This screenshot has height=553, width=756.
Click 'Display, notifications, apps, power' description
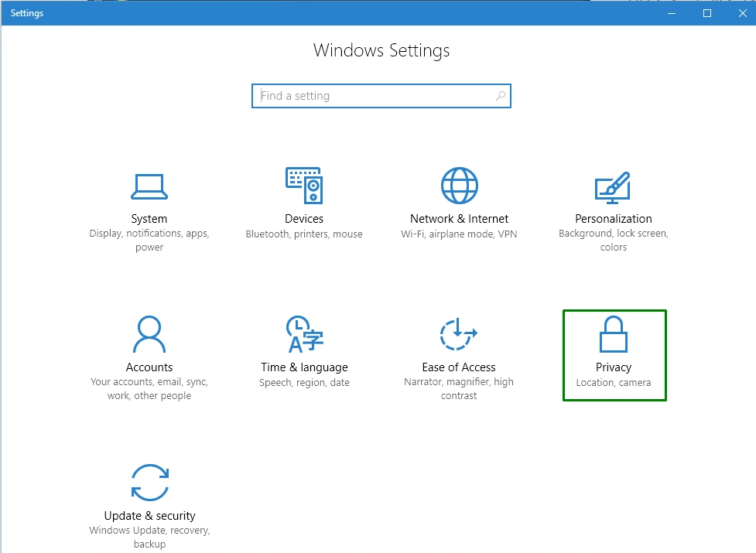(149, 240)
